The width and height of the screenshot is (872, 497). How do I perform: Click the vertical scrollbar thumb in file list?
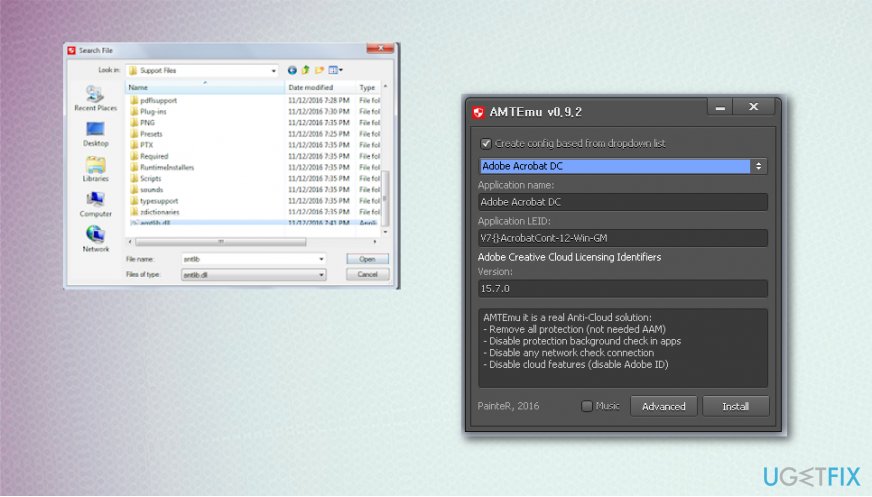coord(385,198)
